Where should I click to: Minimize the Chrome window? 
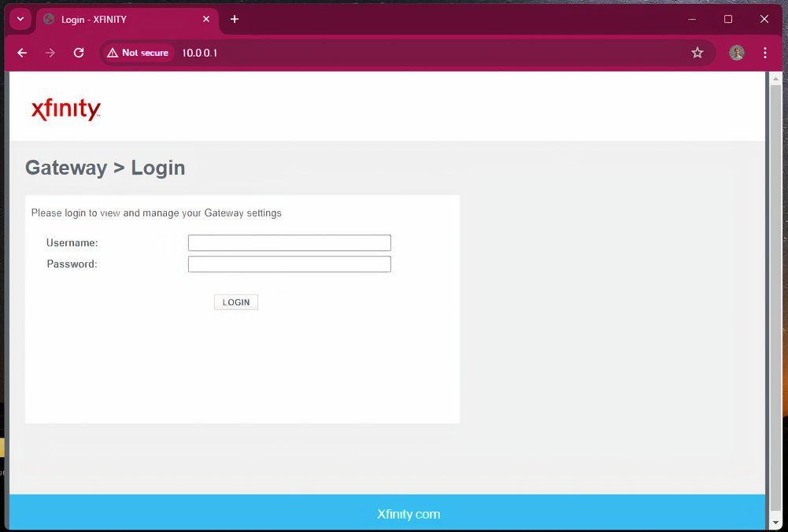click(692, 19)
